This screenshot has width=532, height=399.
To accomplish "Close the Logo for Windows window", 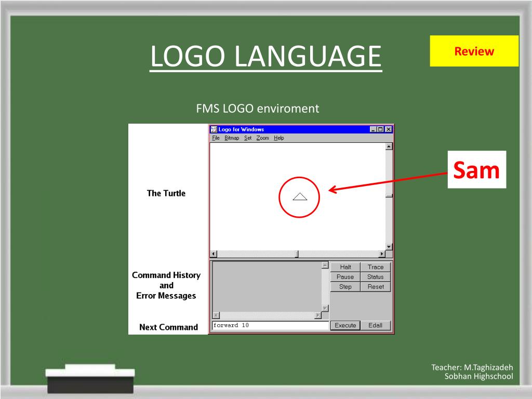I will tap(389, 129).
